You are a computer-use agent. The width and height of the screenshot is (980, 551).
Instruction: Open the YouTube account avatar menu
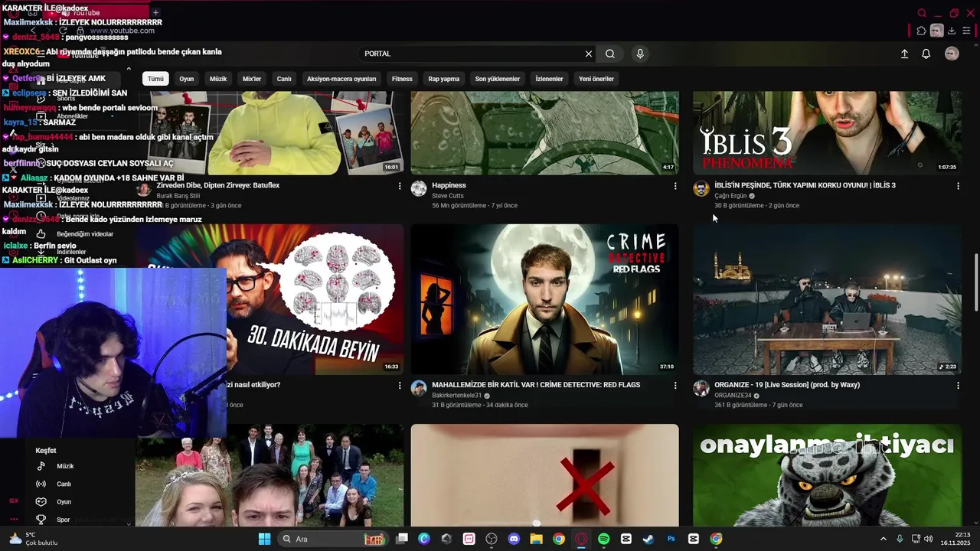tap(952, 54)
